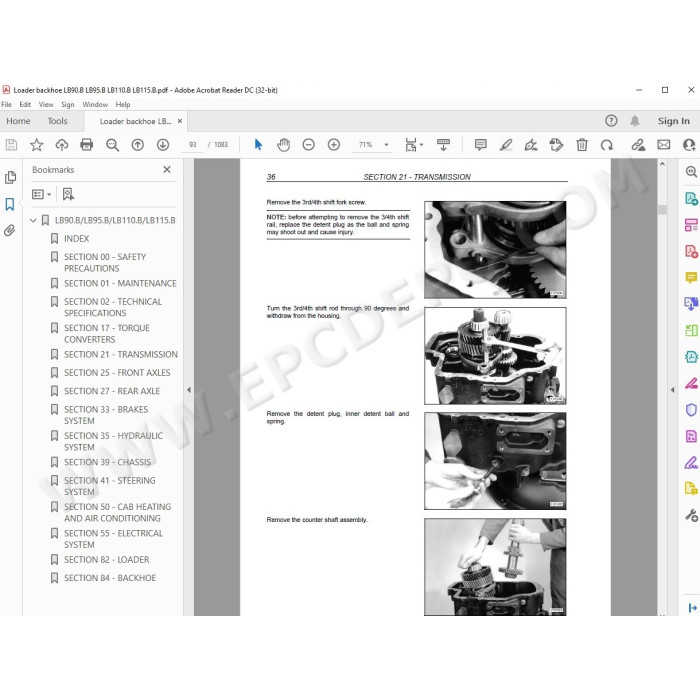This screenshot has width=700, height=700.
Task: Go to previous page arrow button
Action: click(138, 145)
